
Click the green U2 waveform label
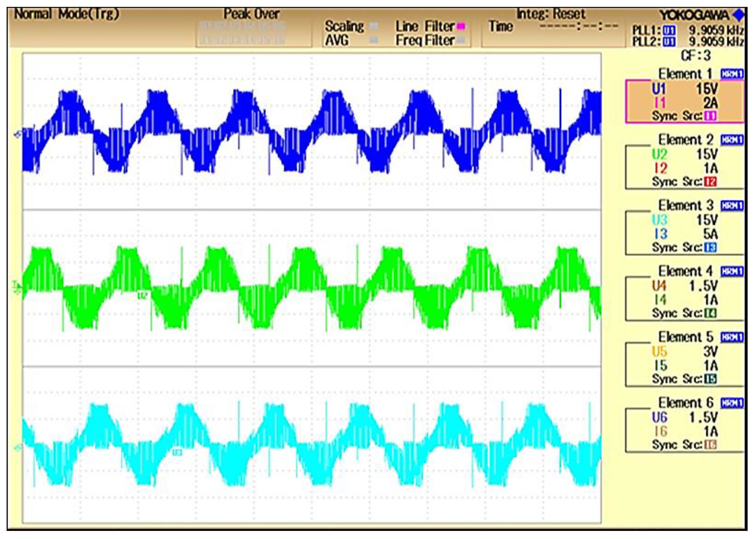click(142, 296)
